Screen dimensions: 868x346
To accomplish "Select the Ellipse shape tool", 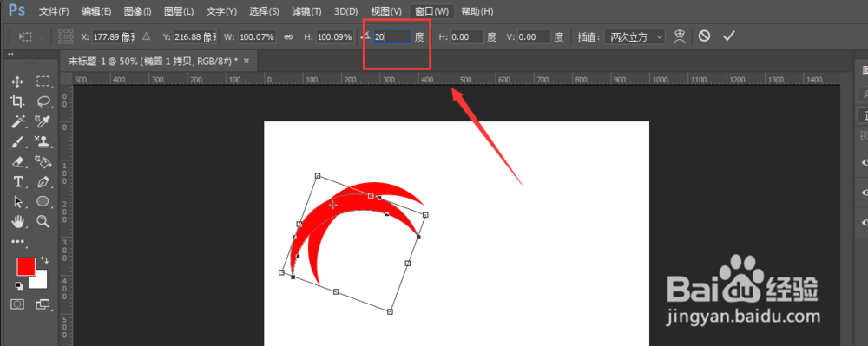I will pos(43,202).
